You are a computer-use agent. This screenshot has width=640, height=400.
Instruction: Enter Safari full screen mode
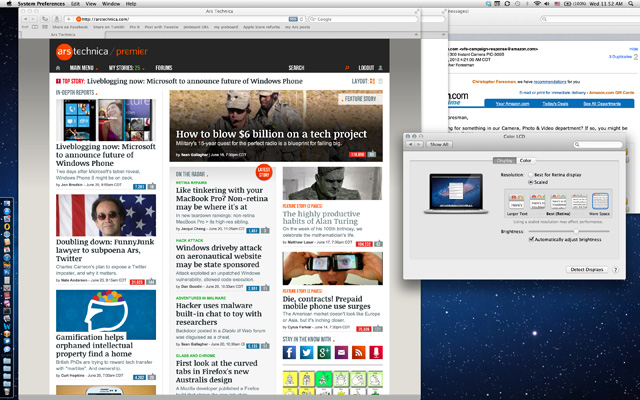[417, 11]
